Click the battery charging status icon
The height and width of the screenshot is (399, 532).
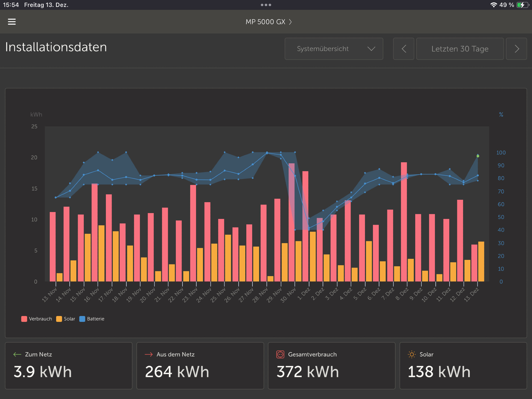pyautogui.click(x=522, y=5)
